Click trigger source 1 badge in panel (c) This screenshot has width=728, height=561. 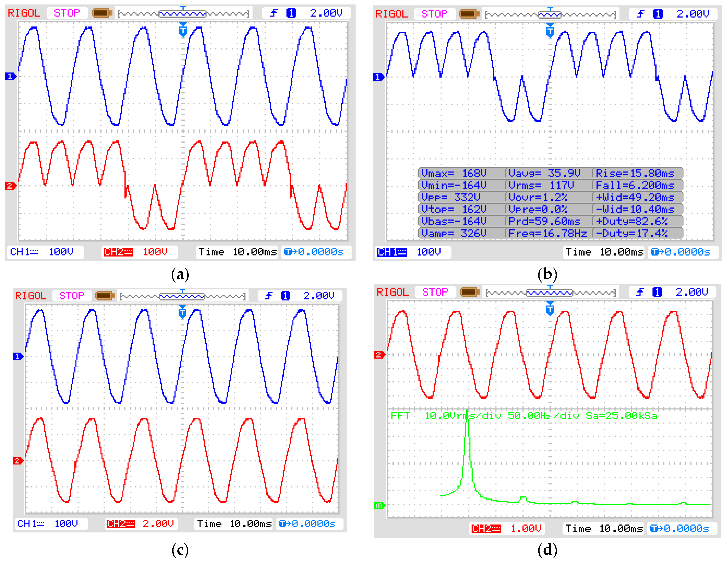(x=285, y=296)
